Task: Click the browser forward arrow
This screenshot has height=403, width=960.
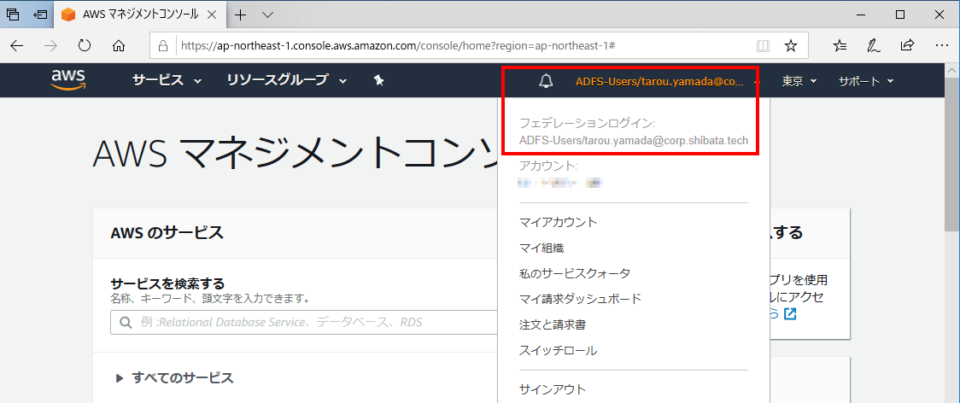Action: [51, 45]
